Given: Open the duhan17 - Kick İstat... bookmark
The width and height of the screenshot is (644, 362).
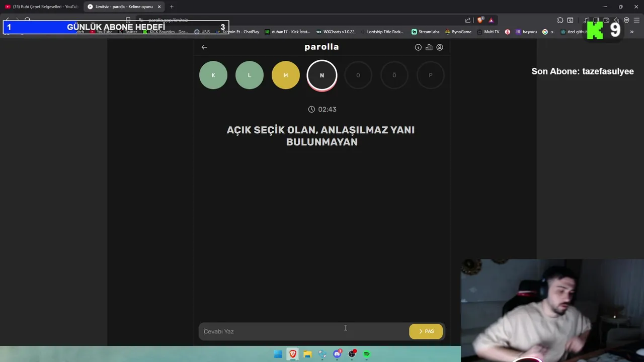Looking at the screenshot, I should pyautogui.click(x=287, y=32).
